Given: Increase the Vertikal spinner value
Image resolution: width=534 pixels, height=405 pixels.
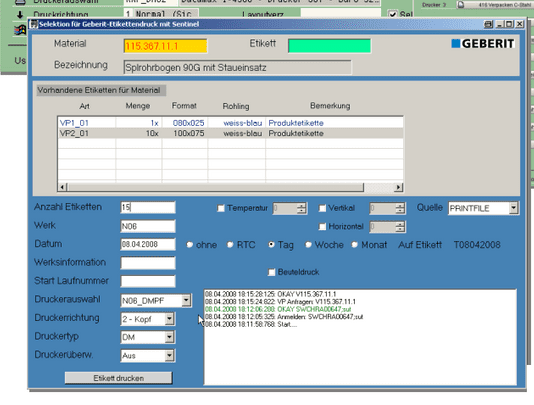Looking at the screenshot, I should click(x=400, y=205).
